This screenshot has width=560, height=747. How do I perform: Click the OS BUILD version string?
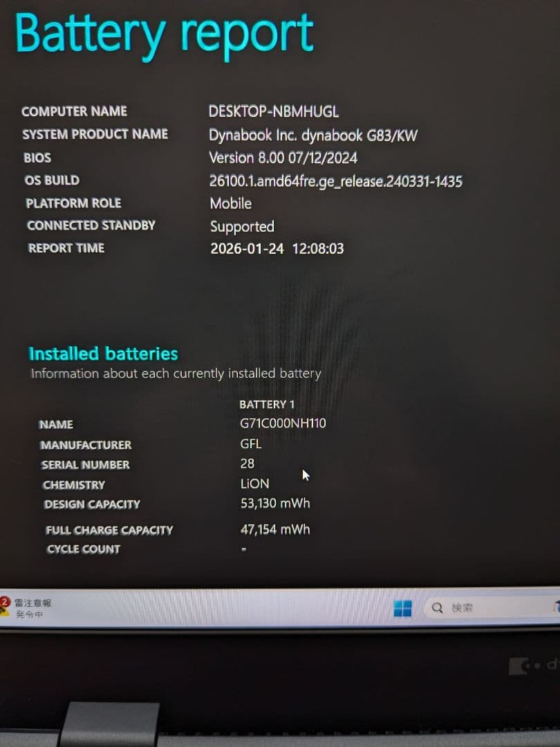pyautogui.click(x=337, y=180)
